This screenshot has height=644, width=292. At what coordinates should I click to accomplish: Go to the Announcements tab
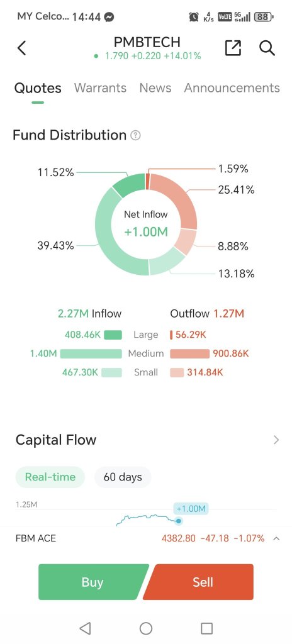tap(232, 88)
